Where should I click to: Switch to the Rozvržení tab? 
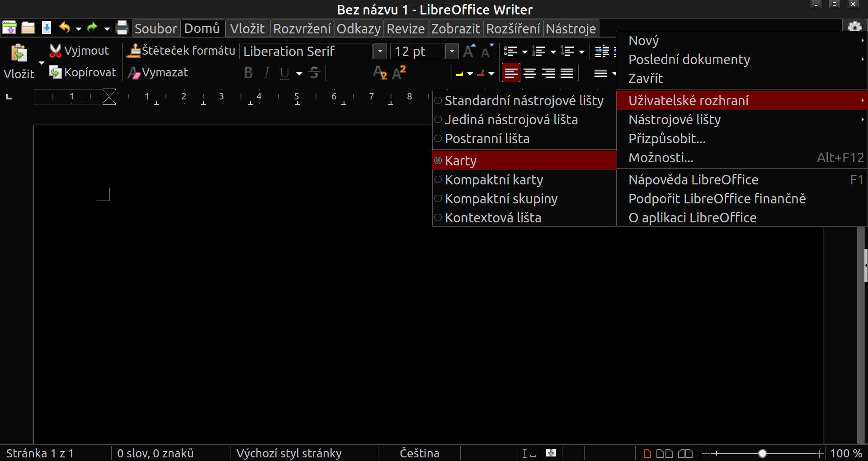coord(302,28)
